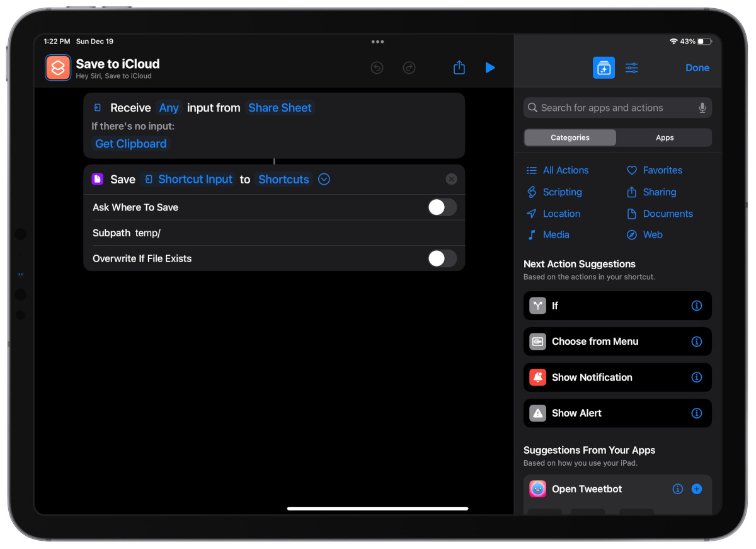
Task: Tap the 1:22 PM clock
Action: click(x=57, y=42)
